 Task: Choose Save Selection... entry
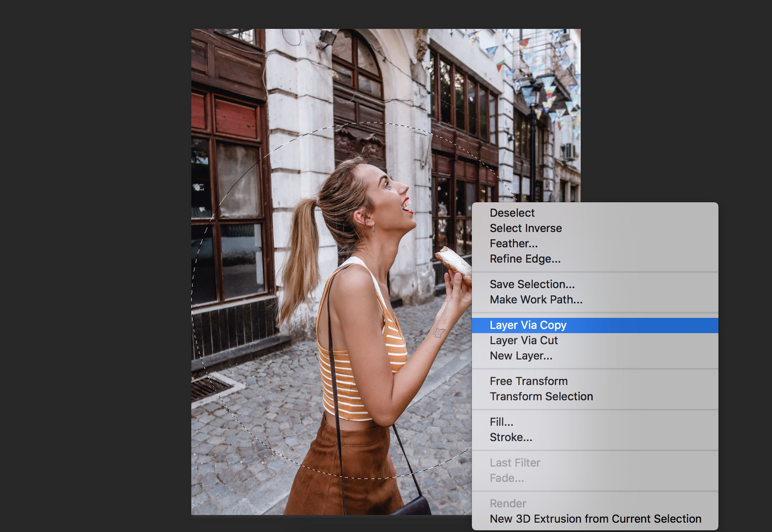click(x=595, y=284)
